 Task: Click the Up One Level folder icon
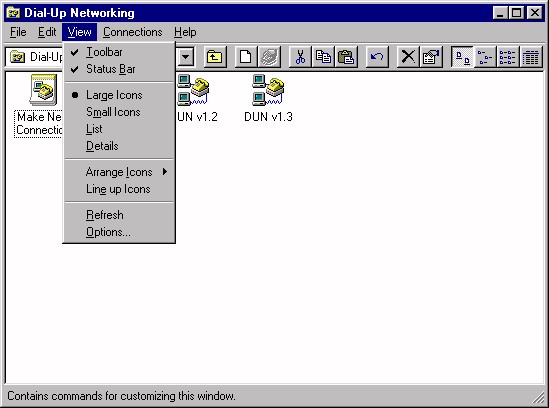tap(215, 56)
